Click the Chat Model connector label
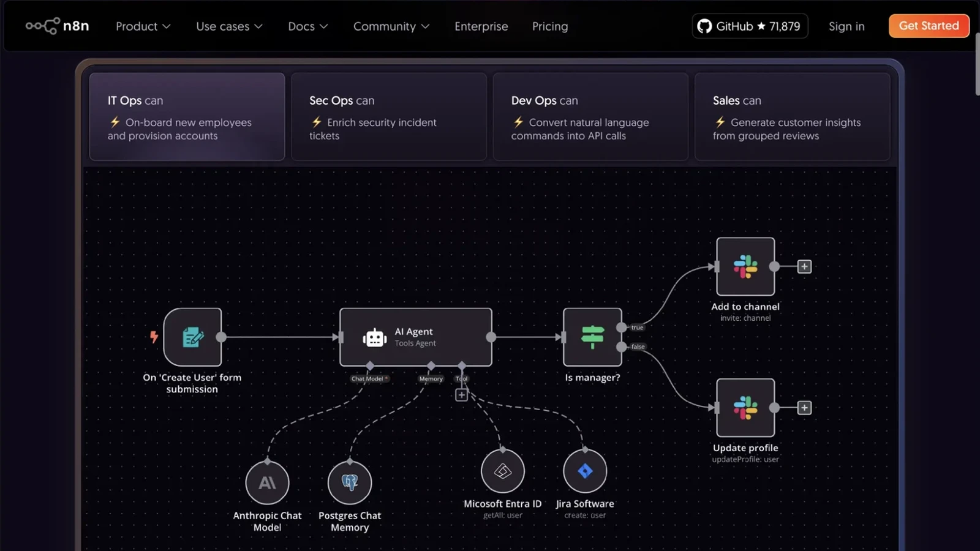Screen dimensions: 980x551 (369, 378)
